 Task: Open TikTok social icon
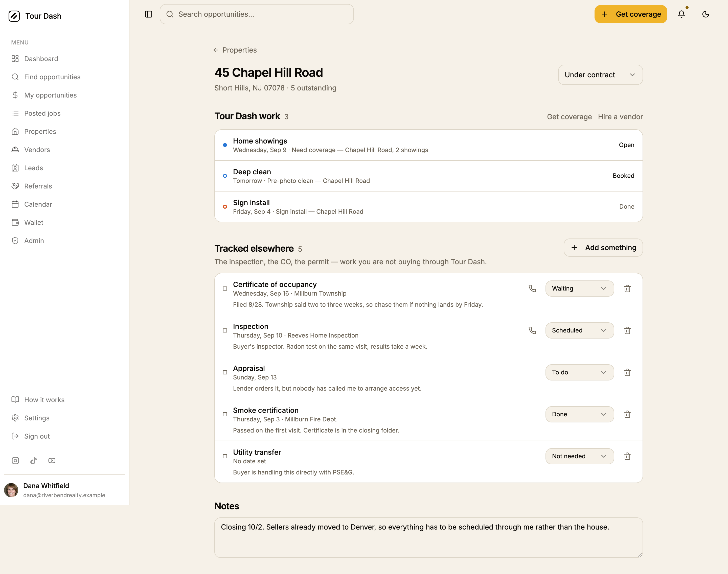[x=34, y=460]
